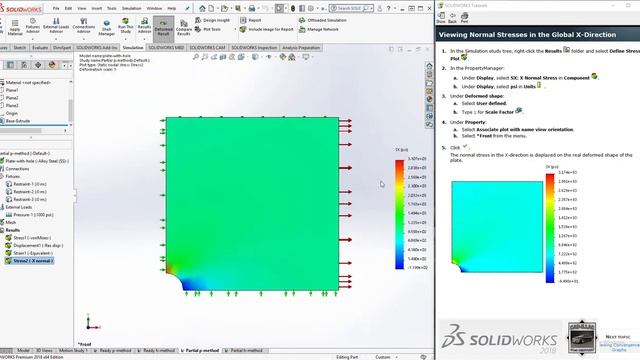
Task: Open the Results Advisor tool
Action: [144, 26]
